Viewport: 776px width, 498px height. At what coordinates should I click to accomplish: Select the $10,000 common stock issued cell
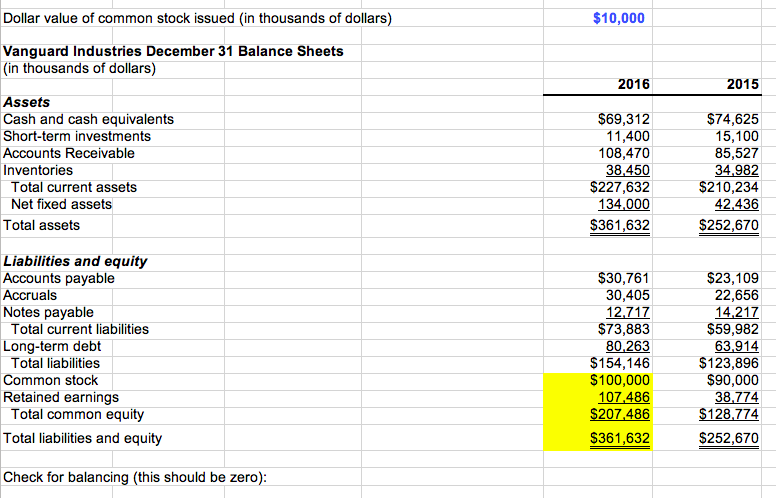pos(619,18)
